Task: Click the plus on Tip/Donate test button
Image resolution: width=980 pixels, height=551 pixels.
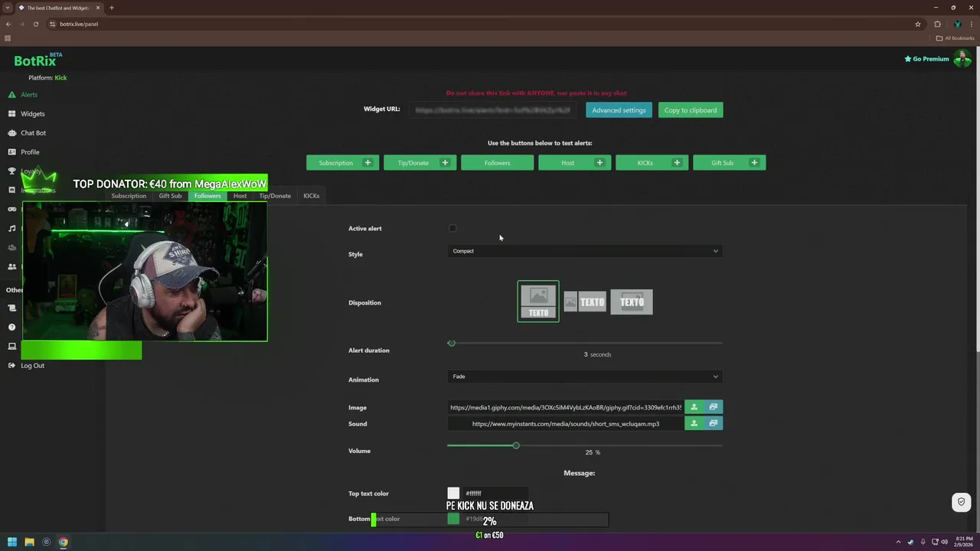Action: pyautogui.click(x=445, y=163)
